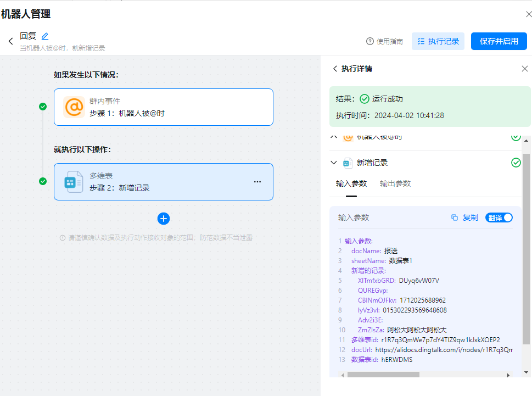Click the orange @ trigger icon
The width and height of the screenshot is (532, 396).
pyautogui.click(x=74, y=107)
